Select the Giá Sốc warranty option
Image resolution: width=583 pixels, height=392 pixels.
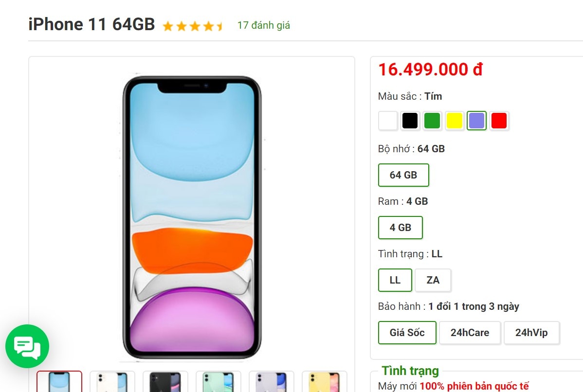pos(407,333)
